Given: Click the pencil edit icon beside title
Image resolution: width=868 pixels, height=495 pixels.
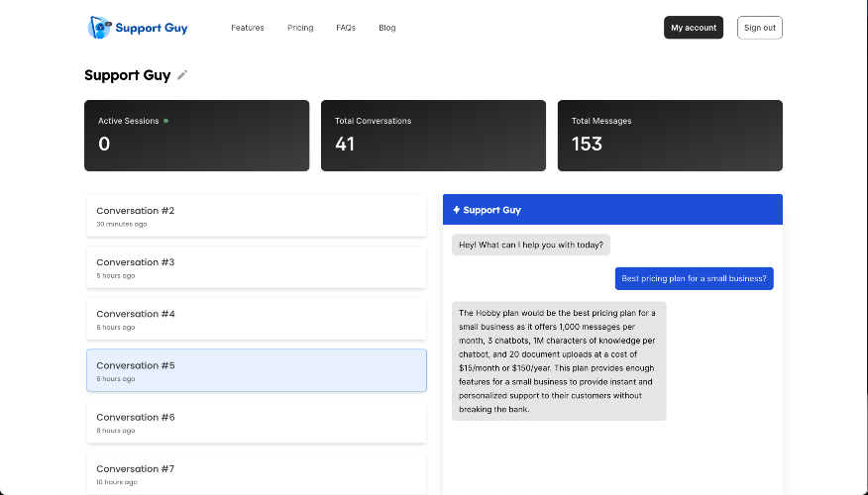Looking at the screenshot, I should point(182,75).
